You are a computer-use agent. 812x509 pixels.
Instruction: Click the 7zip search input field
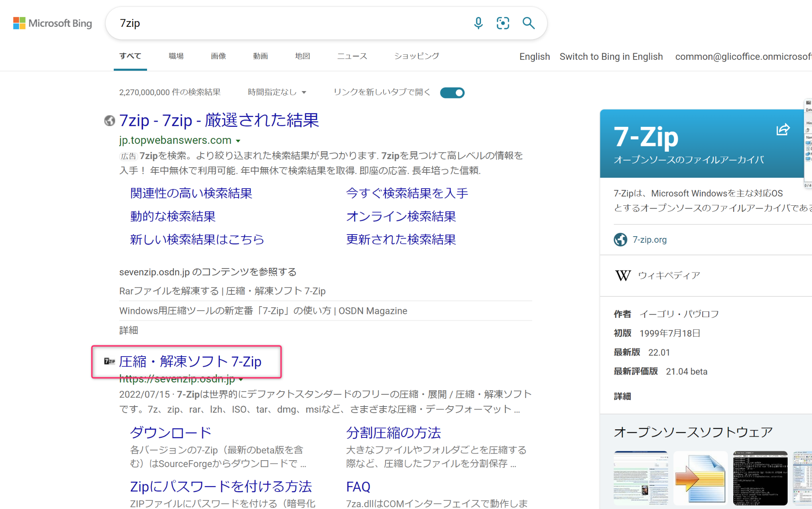(x=284, y=23)
